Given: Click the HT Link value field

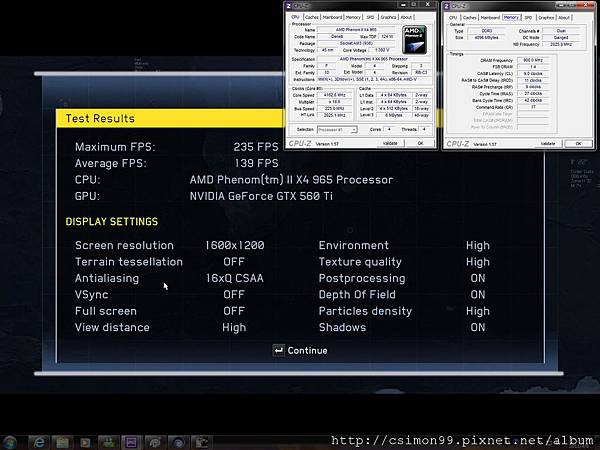Looking at the screenshot, I should (335, 115).
